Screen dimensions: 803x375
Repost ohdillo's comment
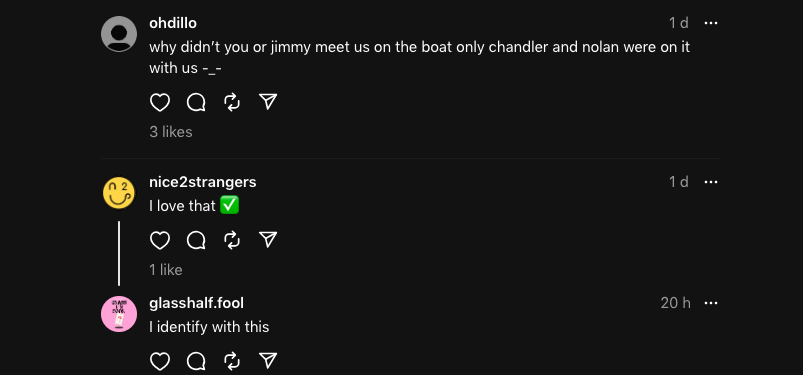(232, 102)
